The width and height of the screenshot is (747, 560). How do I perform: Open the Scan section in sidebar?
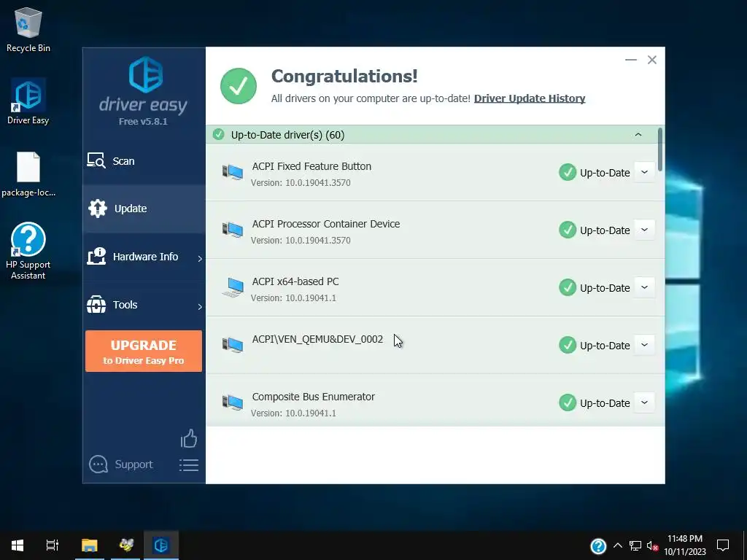[144, 161]
